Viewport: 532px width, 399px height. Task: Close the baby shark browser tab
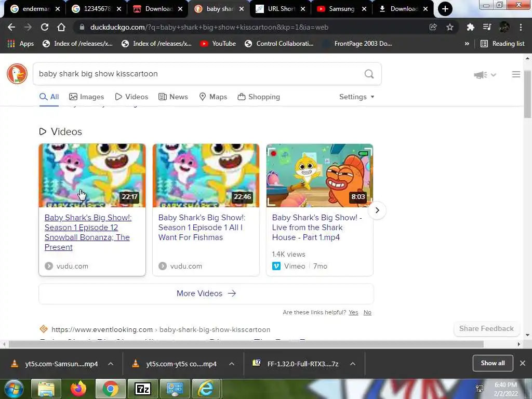pos(241,9)
